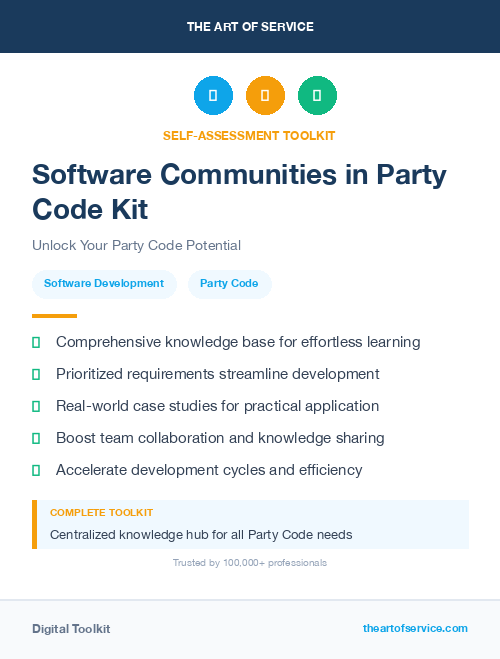Click bullet icon beside Prioritized requirements
Viewport: 500px width, 659px height.
point(36,374)
